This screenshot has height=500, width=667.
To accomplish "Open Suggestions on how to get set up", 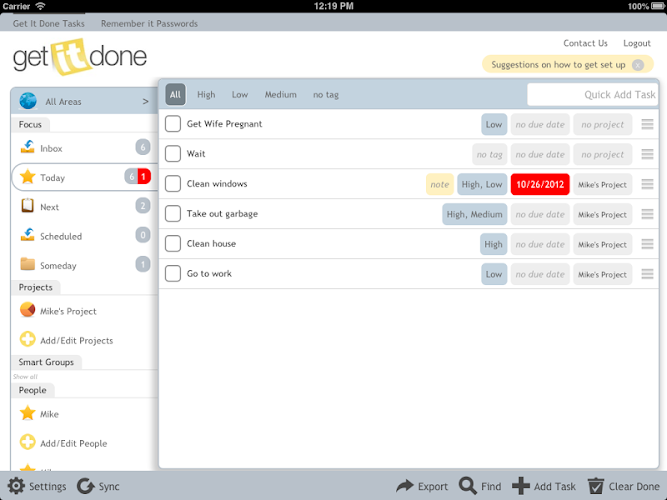I will (558, 65).
